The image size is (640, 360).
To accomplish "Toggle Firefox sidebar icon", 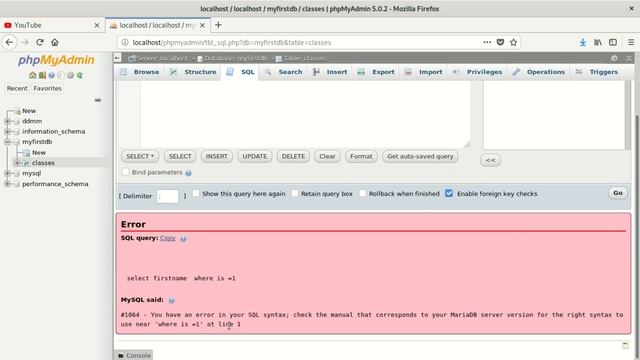I will pyautogui.click(x=613, y=42).
